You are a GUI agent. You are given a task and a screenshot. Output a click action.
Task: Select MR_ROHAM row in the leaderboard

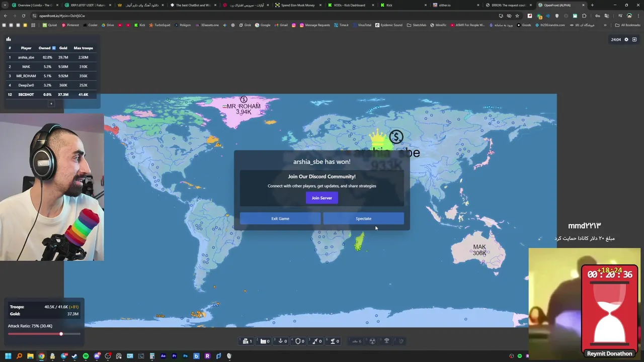click(50, 76)
